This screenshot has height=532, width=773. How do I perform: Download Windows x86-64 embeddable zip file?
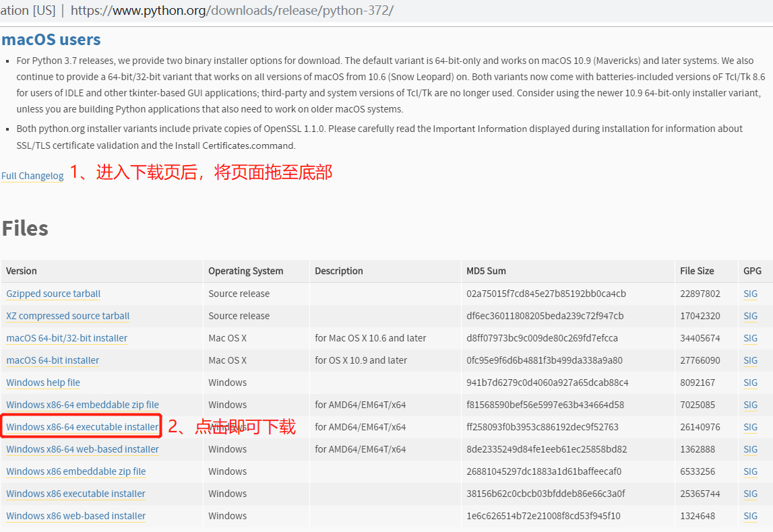click(82, 405)
